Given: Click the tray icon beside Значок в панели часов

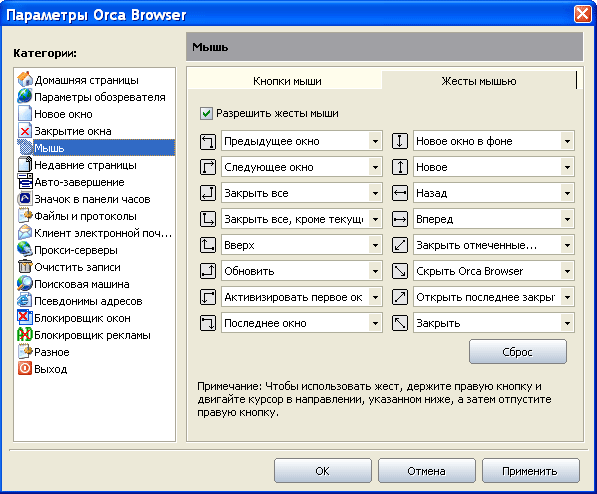Looking at the screenshot, I should (25, 198).
